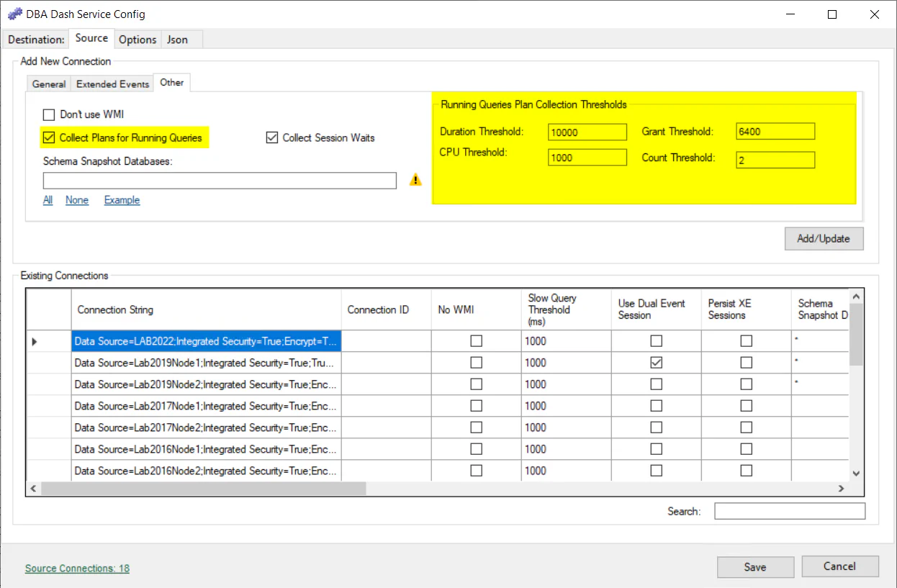Image resolution: width=897 pixels, height=588 pixels.
Task: Click the yellow warning icon beside schema field
Action: (415, 180)
